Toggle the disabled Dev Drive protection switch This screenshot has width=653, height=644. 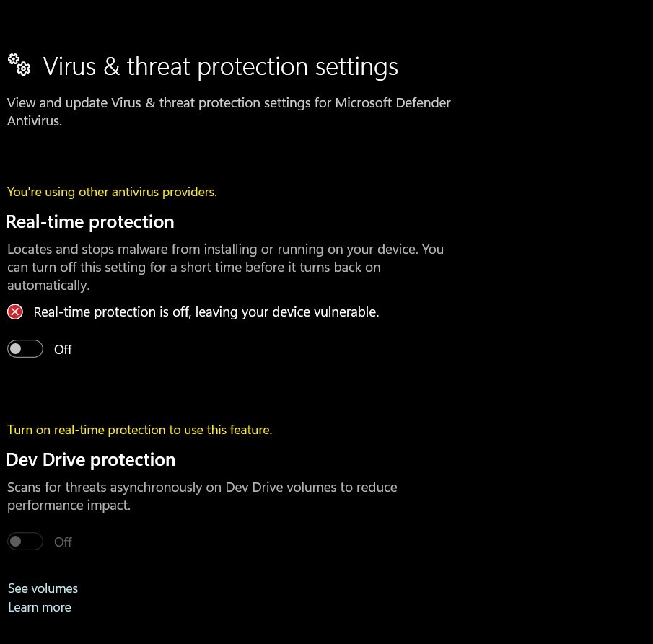coord(25,541)
